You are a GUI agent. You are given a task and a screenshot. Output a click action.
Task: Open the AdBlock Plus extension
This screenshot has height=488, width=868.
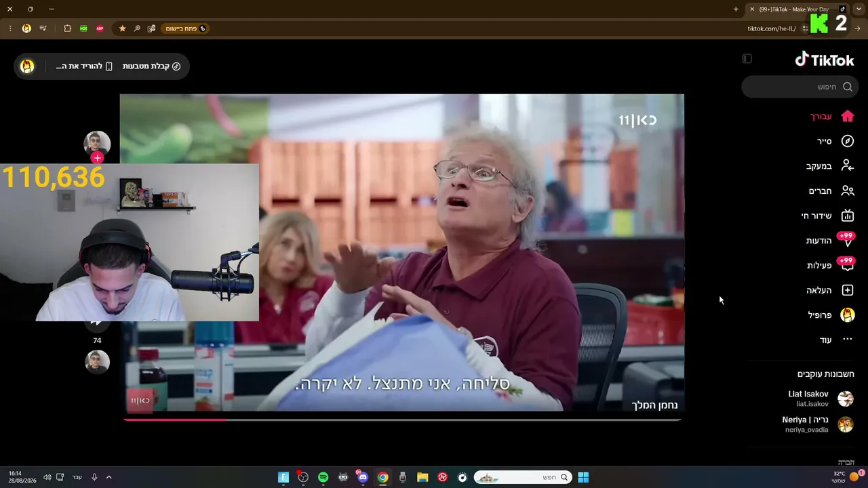pyautogui.click(x=100, y=28)
